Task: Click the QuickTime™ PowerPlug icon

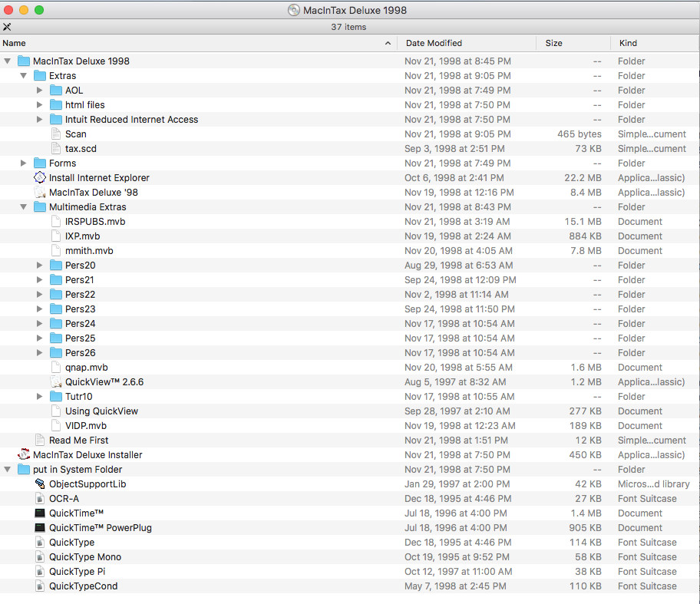Action: click(x=40, y=528)
